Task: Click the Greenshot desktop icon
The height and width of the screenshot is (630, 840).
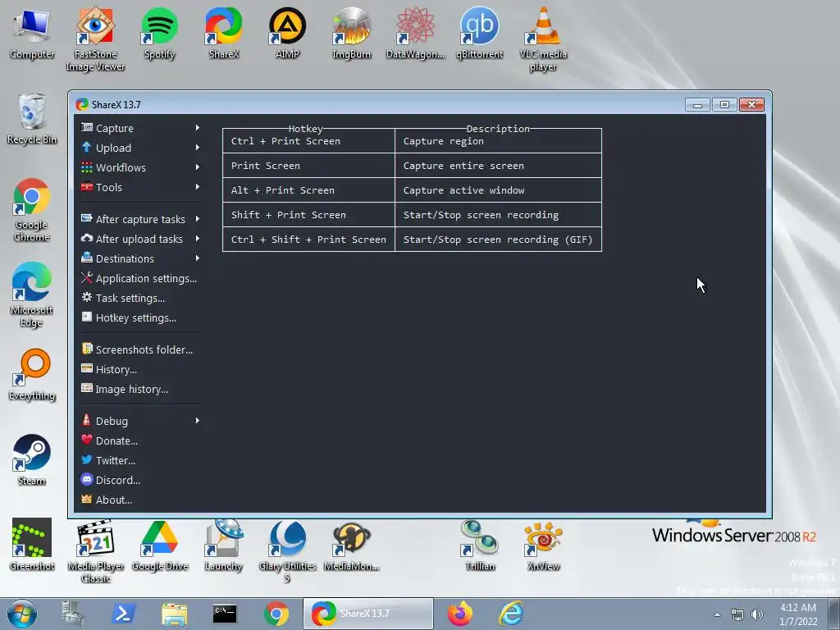Action: [x=32, y=545]
